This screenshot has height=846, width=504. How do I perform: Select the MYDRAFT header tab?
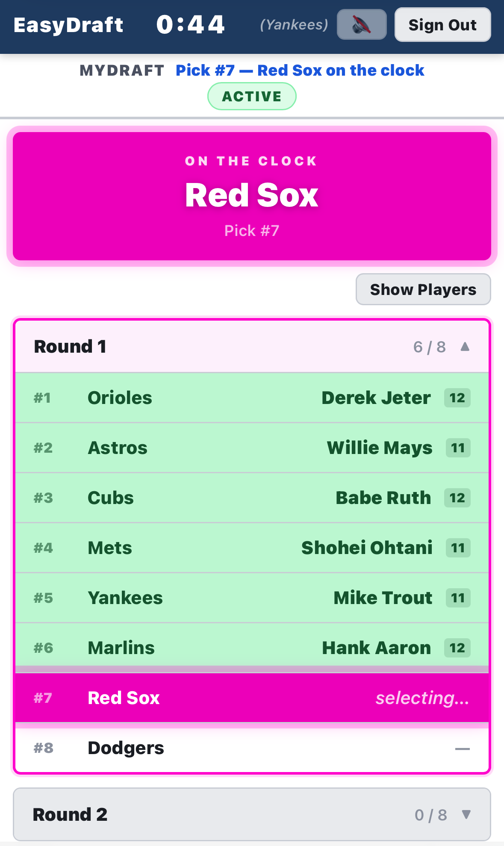[122, 70]
